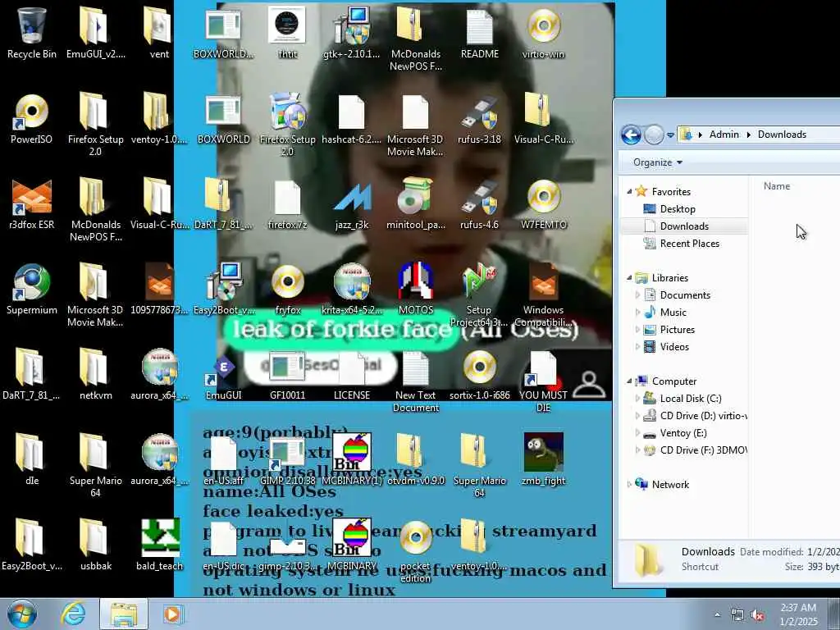Image resolution: width=840 pixels, height=630 pixels.
Task: Expand the Local Disk (C:) node
Action: [x=637, y=399]
